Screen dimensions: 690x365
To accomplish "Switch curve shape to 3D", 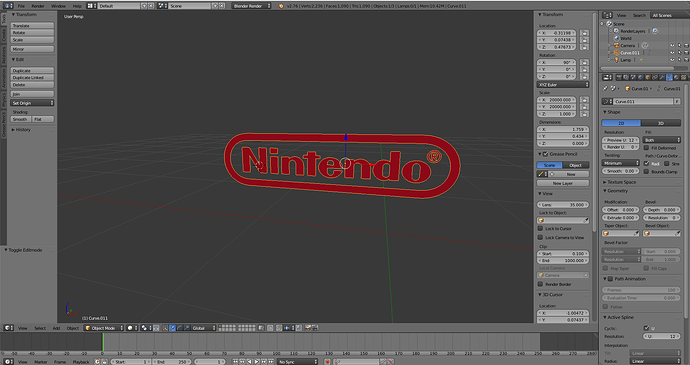I will point(661,123).
